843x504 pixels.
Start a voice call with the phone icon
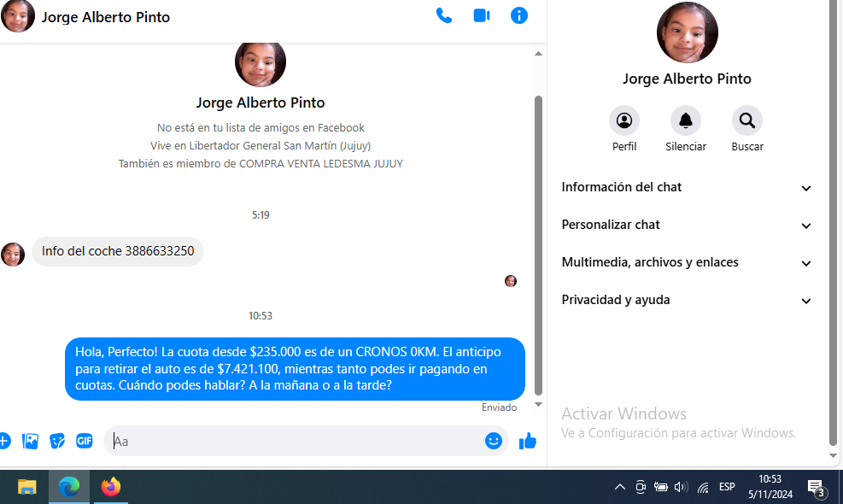coord(443,15)
